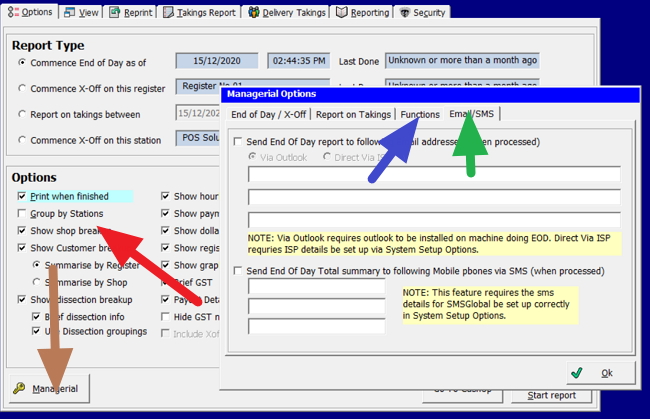Screen dimensions: 650x419
Task: Click the key icon on Managerial button
Action: (x=19, y=388)
